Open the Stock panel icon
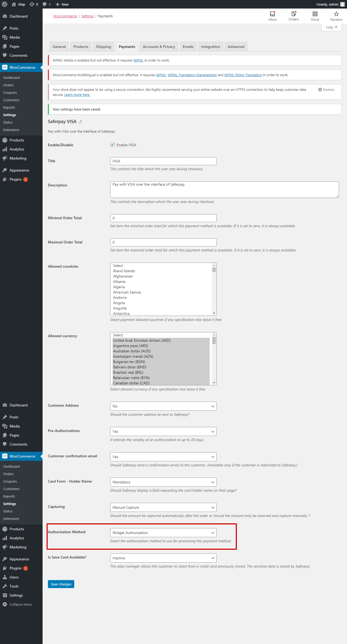Viewport: 347px width, 644px height. click(315, 16)
